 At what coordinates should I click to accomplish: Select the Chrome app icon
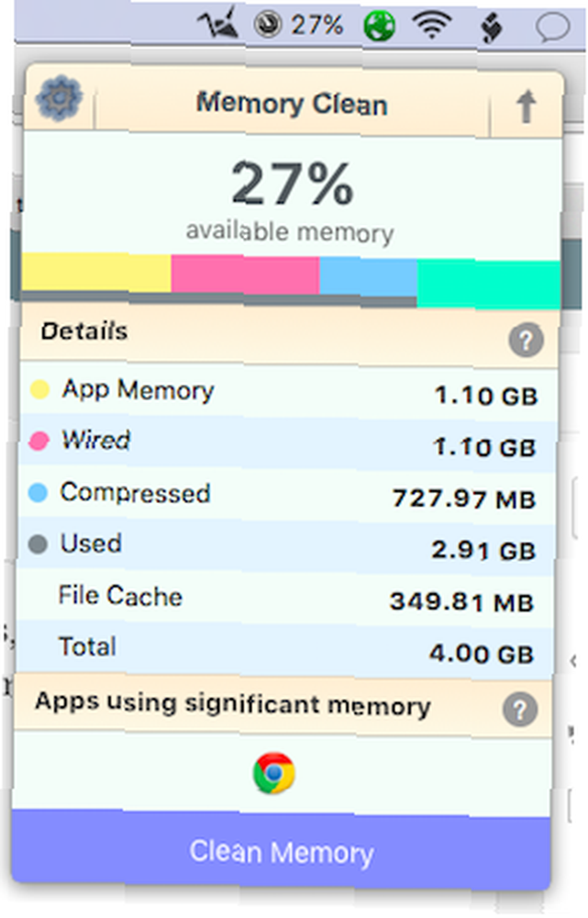(x=273, y=773)
